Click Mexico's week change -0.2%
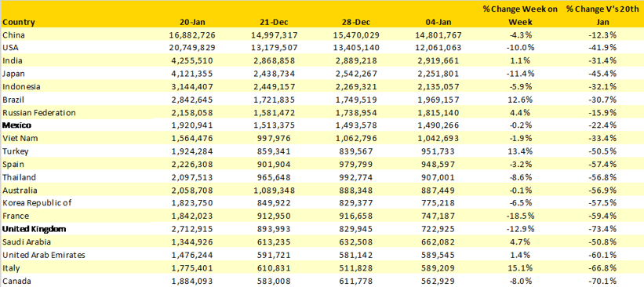 coord(520,125)
